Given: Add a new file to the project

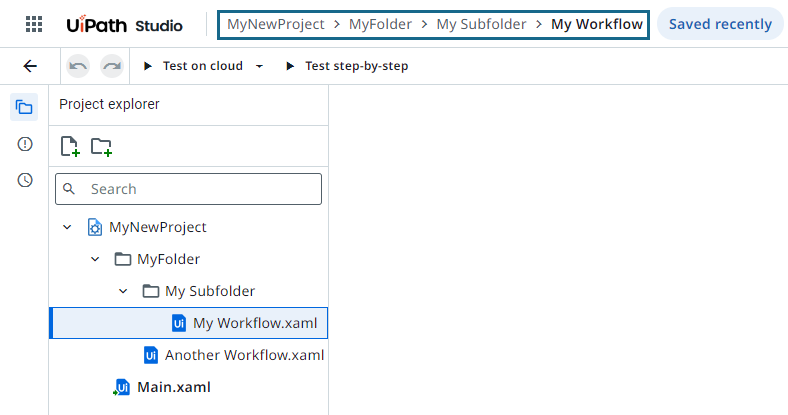Looking at the screenshot, I should (x=70, y=146).
